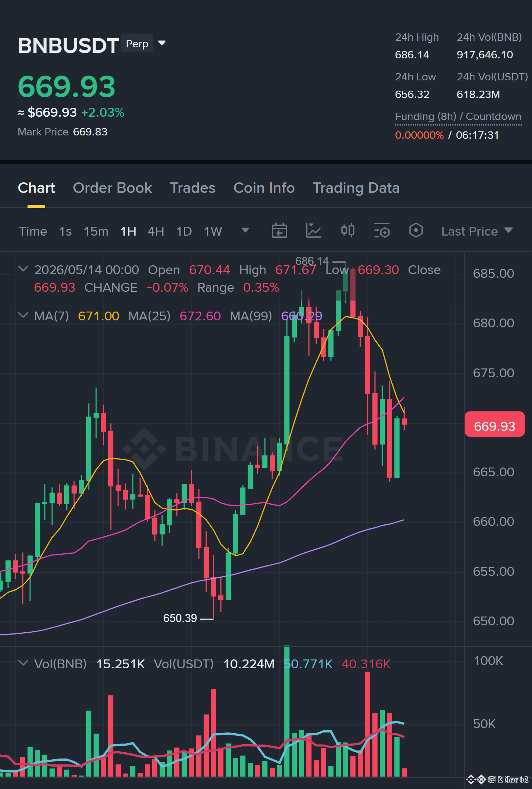The width and height of the screenshot is (532, 789).
Task: Tap the Perp contract type badge
Action: [137, 43]
